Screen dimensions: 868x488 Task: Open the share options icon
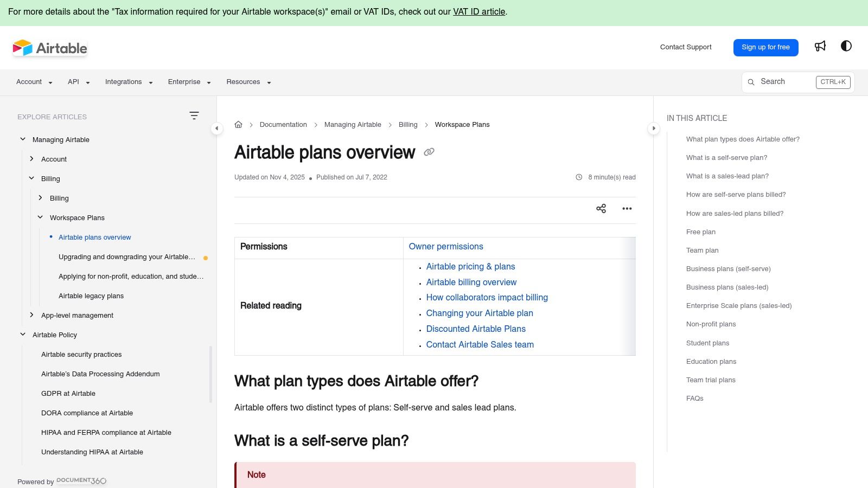[601, 208]
